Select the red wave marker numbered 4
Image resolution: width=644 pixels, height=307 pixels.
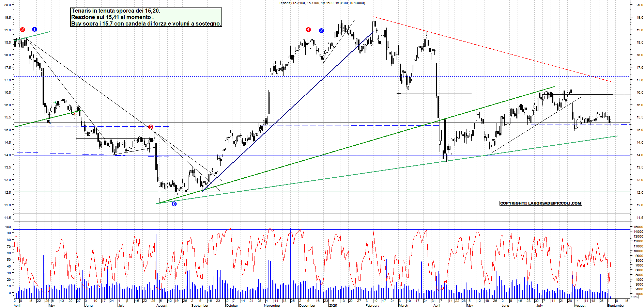point(308,30)
